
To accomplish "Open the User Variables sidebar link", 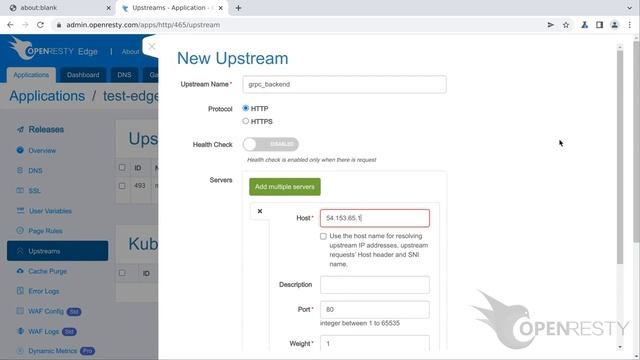I will click(x=50, y=211).
